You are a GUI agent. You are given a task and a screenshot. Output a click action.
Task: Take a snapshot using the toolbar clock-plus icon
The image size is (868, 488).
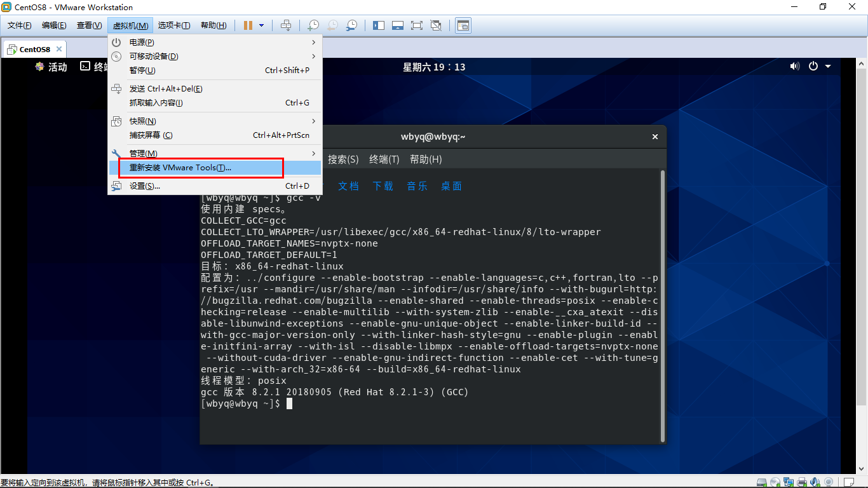point(313,25)
